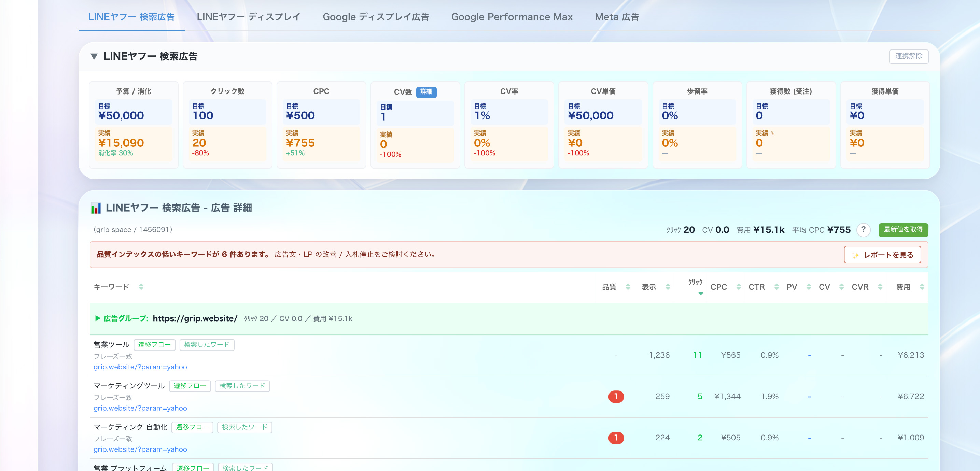
Task: Click 予算 実績 value ¥15,090
Action: click(121, 143)
